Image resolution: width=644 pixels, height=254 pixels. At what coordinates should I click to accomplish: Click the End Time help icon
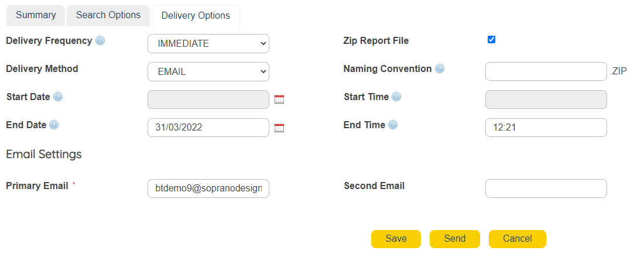pos(393,125)
